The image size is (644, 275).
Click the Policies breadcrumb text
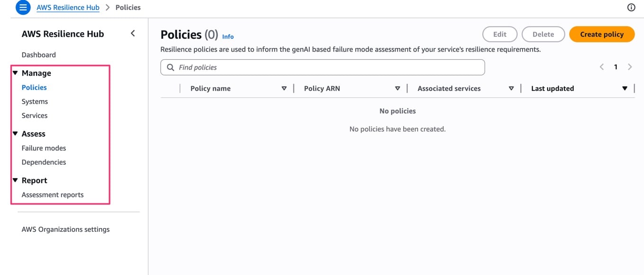point(128,8)
